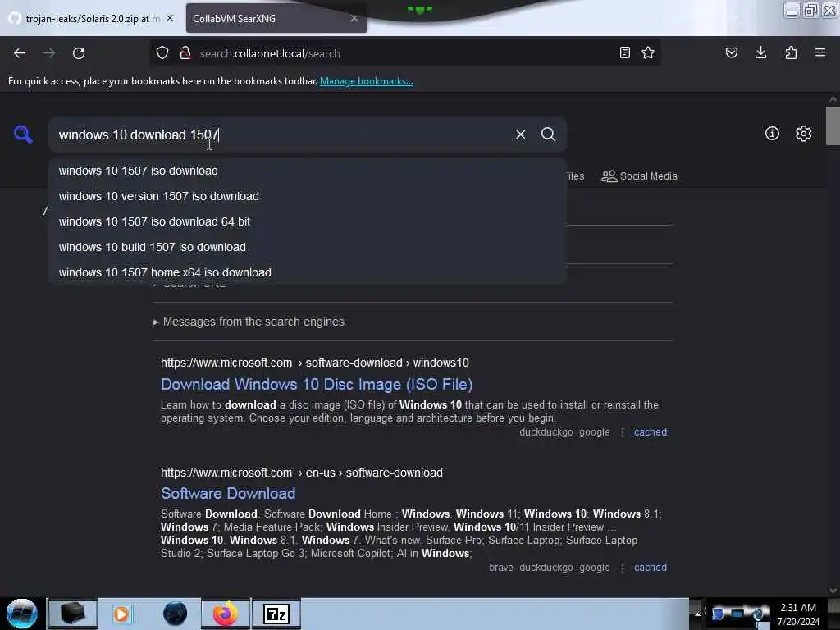Open the tracking protection shield icon
Screen dimensions: 840x630
[x=162, y=53]
